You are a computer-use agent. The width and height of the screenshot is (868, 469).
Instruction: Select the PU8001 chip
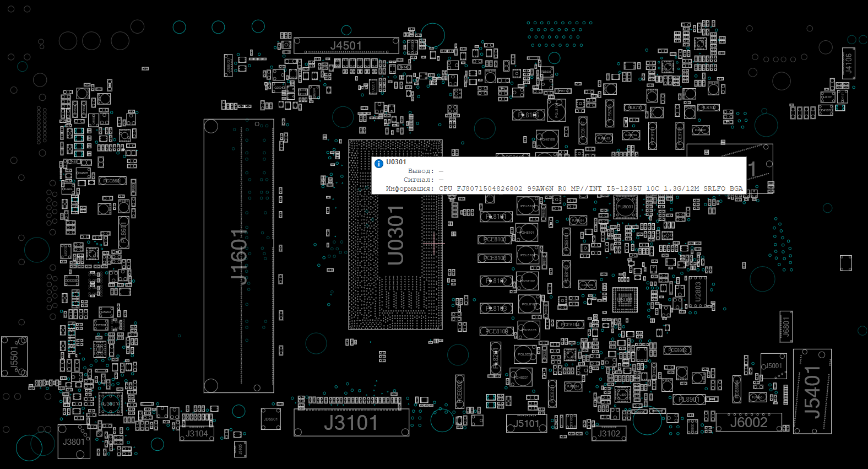pyautogui.click(x=625, y=207)
